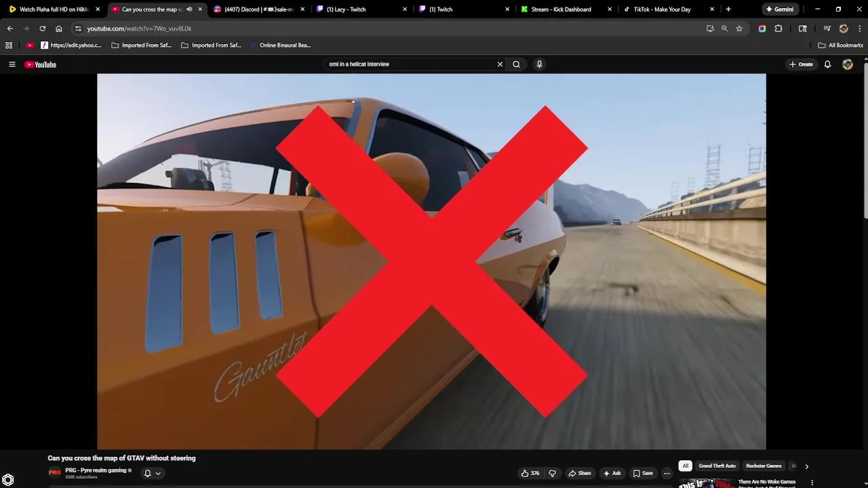View site information icon in address bar
Viewport: 868px width, 488px height.
pos(78,28)
